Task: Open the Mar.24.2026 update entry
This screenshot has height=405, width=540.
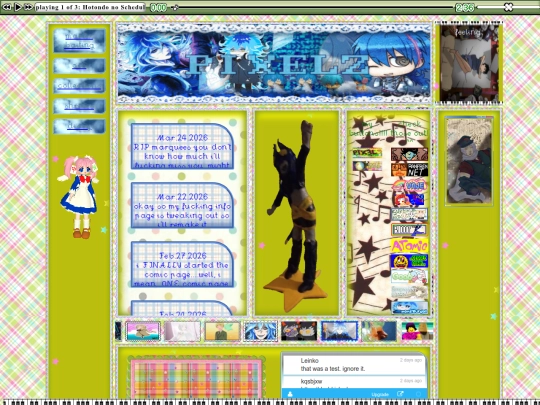Action: [182, 146]
